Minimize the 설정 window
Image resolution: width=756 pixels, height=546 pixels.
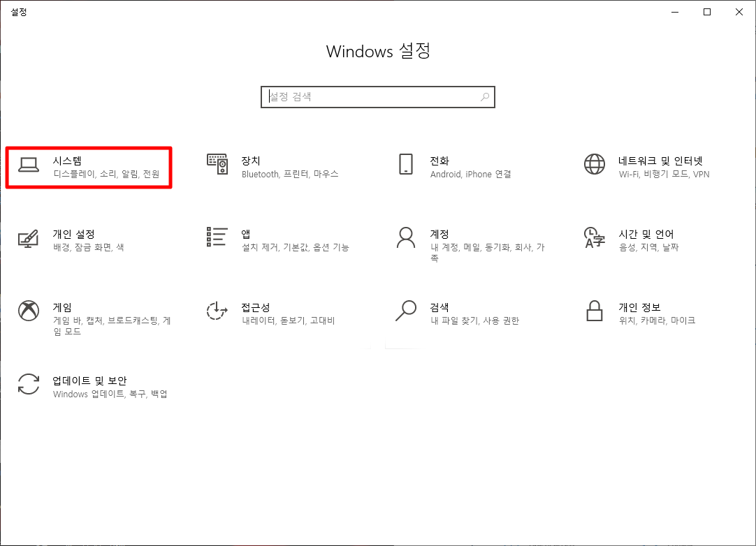[x=675, y=12]
